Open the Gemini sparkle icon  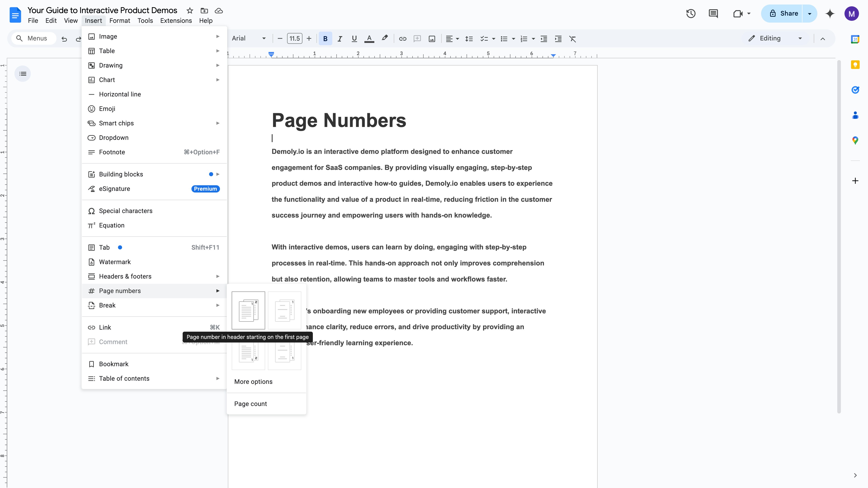click(830, 14)
